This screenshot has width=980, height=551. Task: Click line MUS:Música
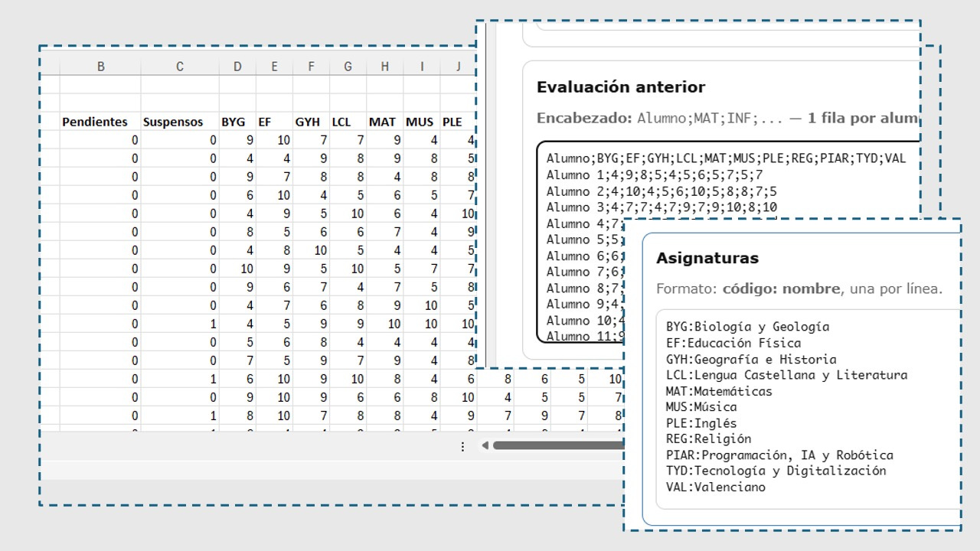pyautogui.click(x=701, y=407)
